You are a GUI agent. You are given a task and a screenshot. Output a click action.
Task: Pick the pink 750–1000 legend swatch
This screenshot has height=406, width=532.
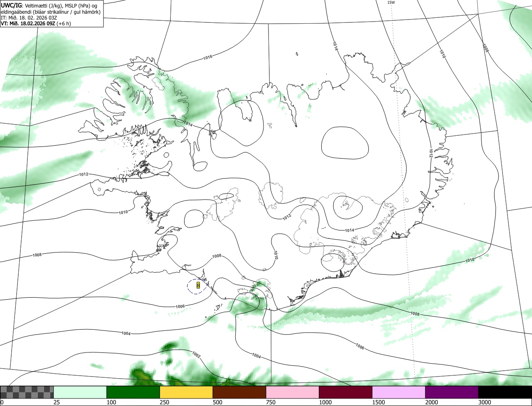pos(293,392)
